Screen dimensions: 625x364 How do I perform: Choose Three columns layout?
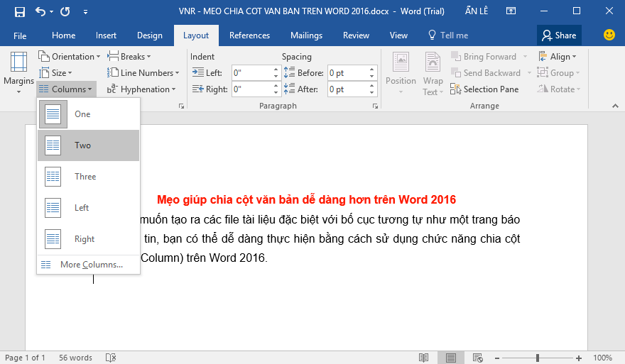pyautogui.click(x=89, y=177)
